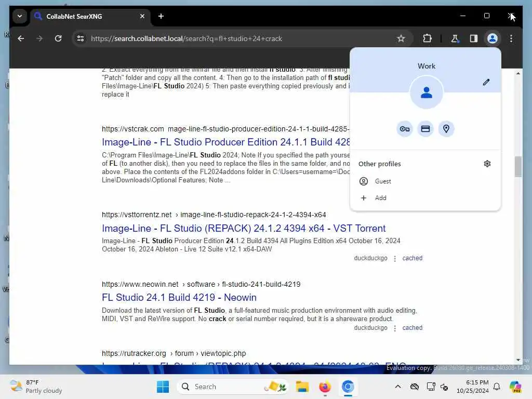View site information icon in address bar
The width and height of the screenshot is (532, 399).
tap(81, 38)
